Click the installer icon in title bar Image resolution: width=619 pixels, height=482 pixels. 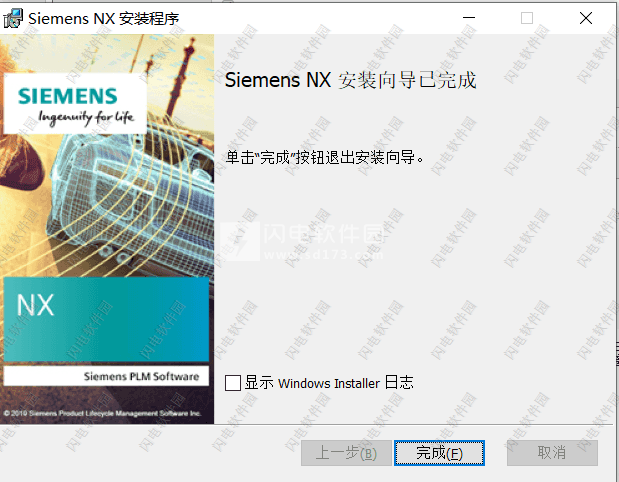point(13,19)
